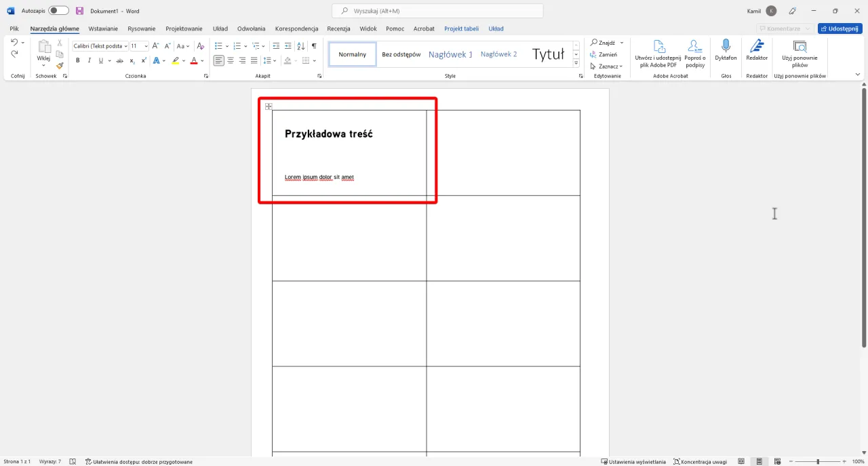Click the sort A-Z icon
Viewport: 868px width, 466px height.
coord(300,46)
